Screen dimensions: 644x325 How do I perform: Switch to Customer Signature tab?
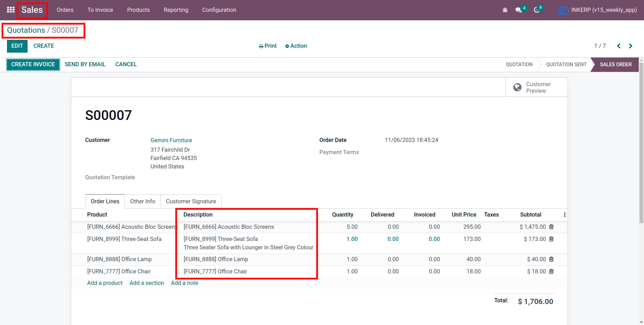click(x=191, y=201)
